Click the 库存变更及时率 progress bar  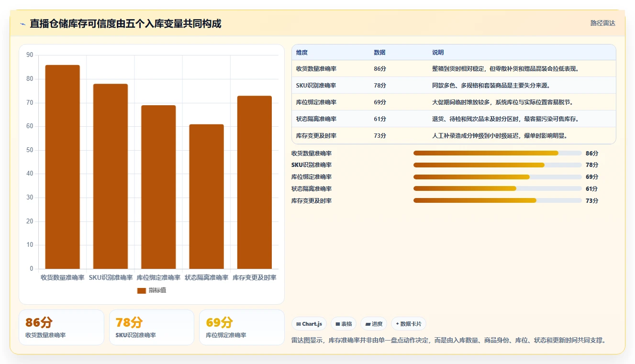point(498,200)
